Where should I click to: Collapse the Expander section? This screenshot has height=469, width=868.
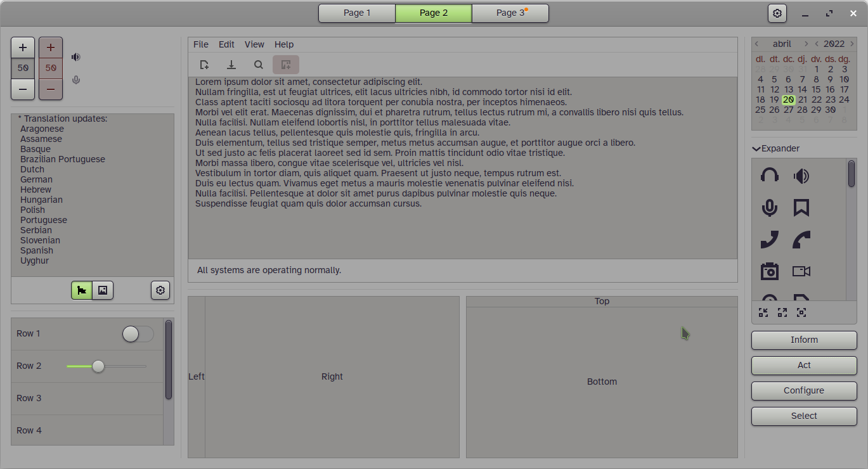click(x=756, y=148)
